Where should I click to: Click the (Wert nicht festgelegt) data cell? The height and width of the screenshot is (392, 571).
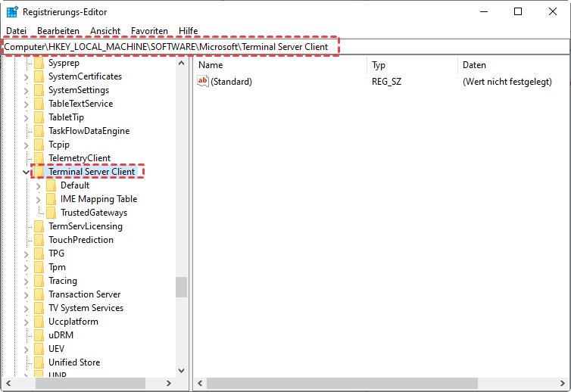tap(507, 82)
